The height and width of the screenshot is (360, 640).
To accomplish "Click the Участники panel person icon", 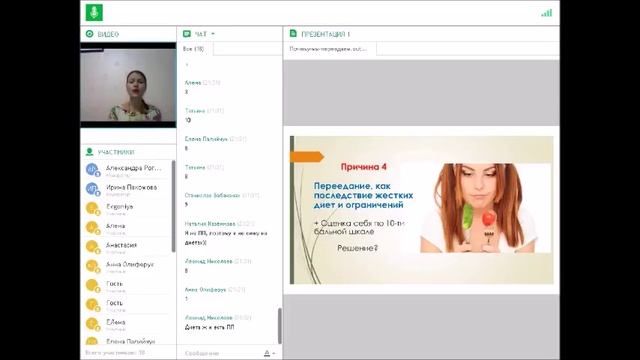I will click(x=89, y=152).
